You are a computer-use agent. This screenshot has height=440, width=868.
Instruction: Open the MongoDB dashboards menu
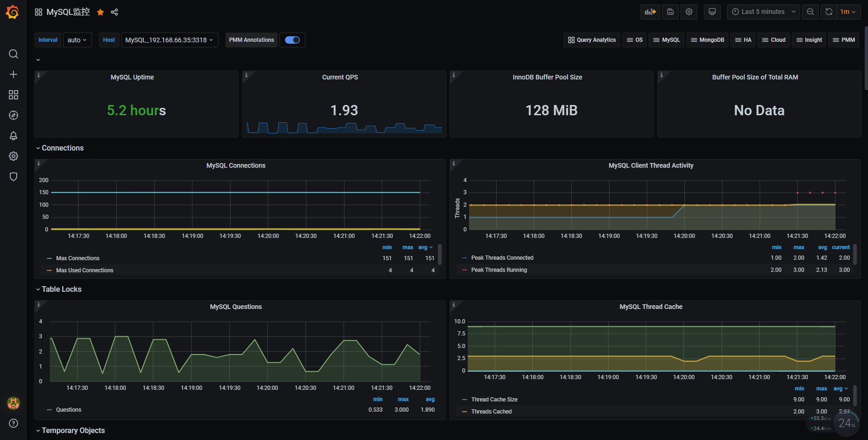pyautogui.click(x=708, y=40)
